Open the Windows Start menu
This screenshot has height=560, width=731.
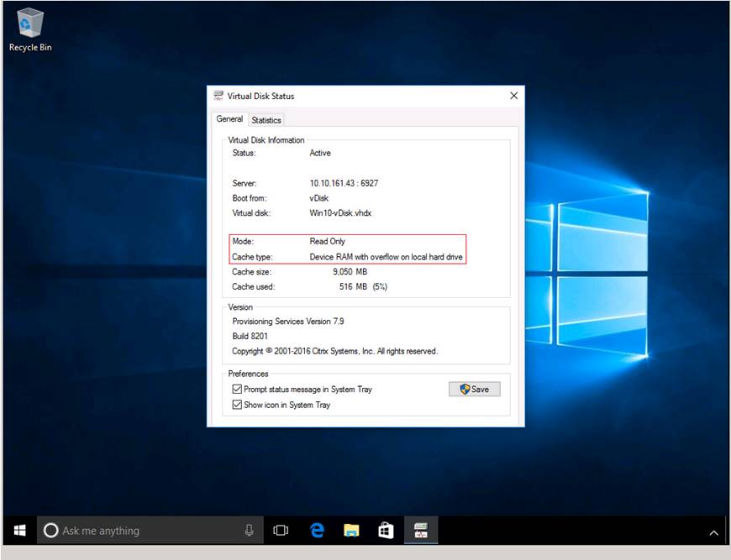(19, 530)
